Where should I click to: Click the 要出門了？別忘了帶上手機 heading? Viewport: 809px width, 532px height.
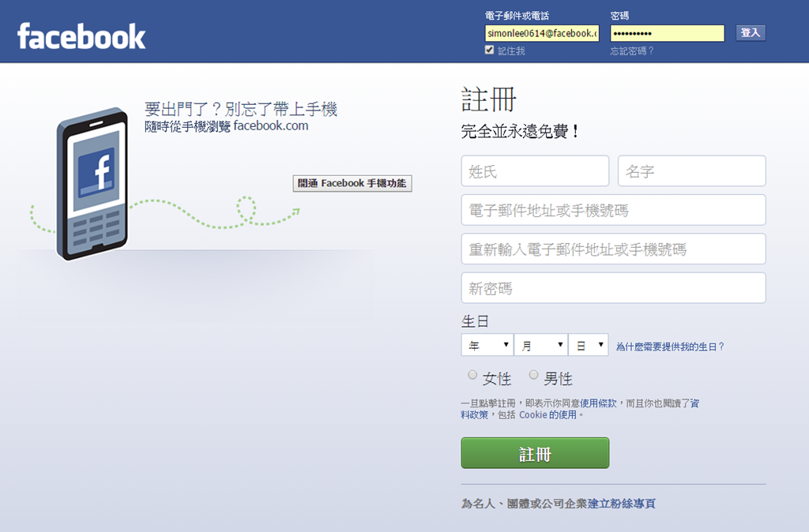(x=241, y=109)
